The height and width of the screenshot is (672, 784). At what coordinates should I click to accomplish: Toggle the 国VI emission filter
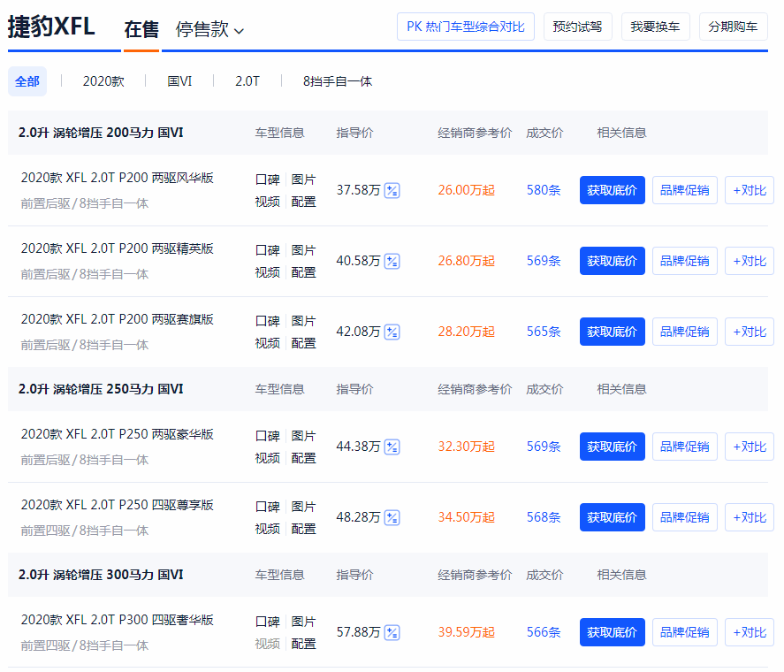[179, 80]
